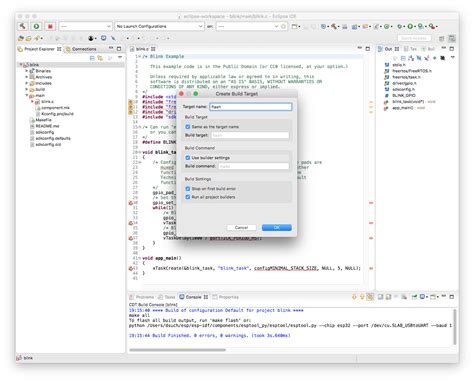
Task: Click Link with Editor icon in Project Explorer
Action: 100,58
